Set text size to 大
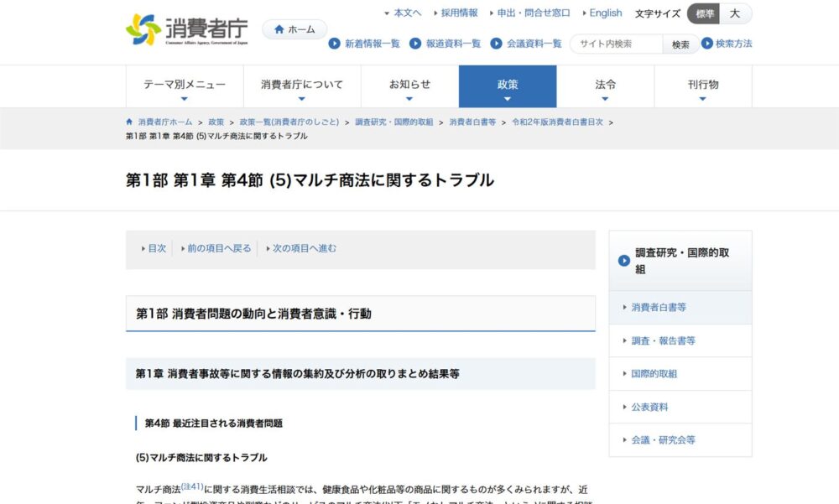The width and height of the screenshot is (839, 504). (735, 13)
